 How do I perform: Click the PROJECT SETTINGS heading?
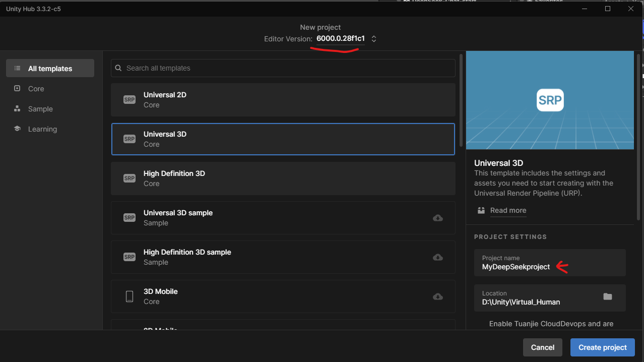pos(510,236)
